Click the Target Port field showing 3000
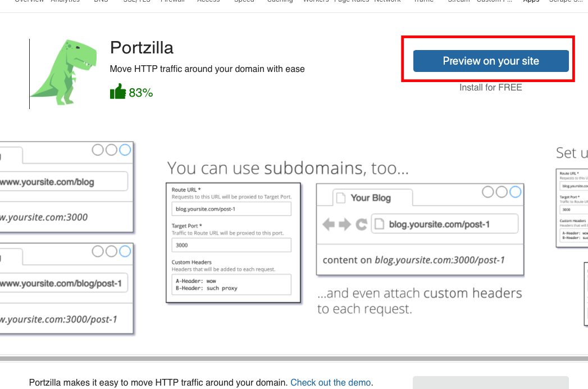The image size is (588, 389). tap(231, 245)
